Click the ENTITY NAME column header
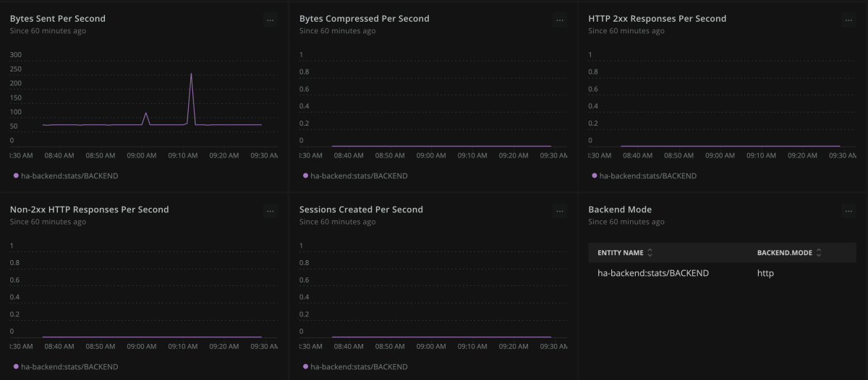This screenshot has width=868, height=380. click(x=621, y=253)
